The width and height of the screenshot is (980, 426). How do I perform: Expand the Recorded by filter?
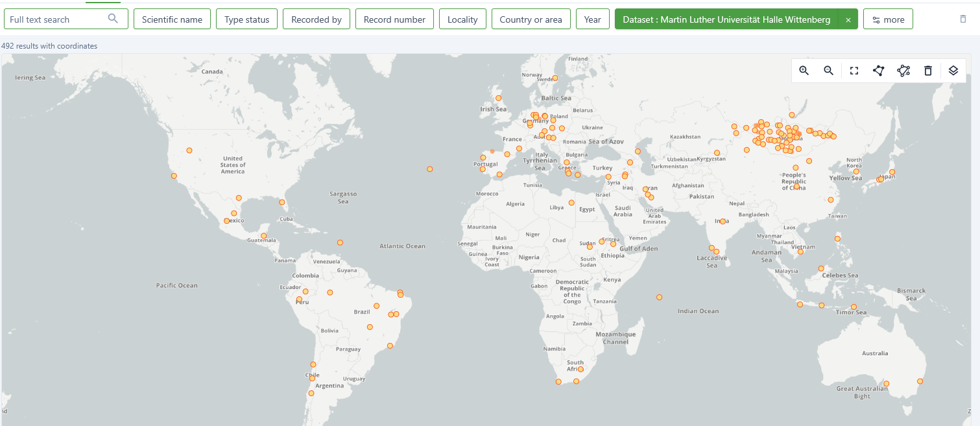point(317,19)
